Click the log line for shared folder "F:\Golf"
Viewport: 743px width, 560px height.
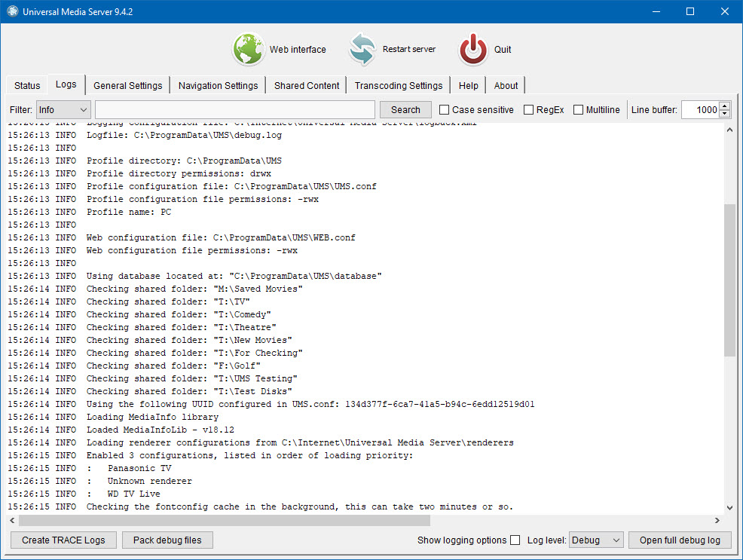coord(134,366)
